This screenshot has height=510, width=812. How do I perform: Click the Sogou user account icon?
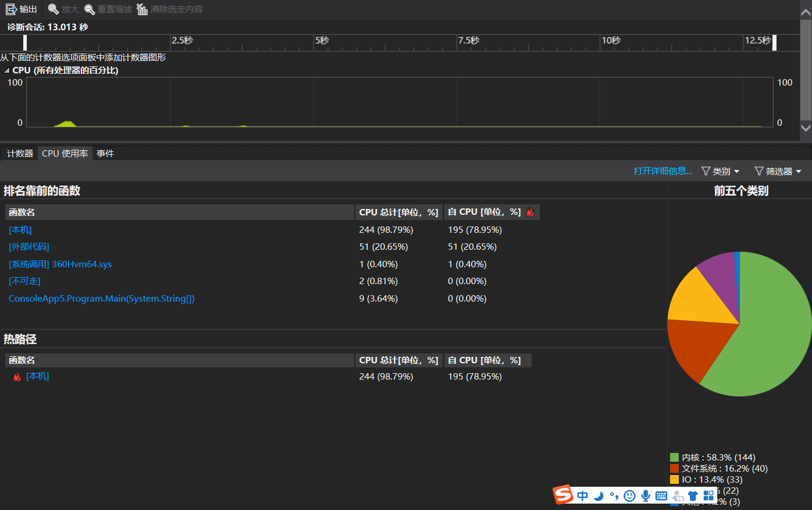tap(678, 496)
